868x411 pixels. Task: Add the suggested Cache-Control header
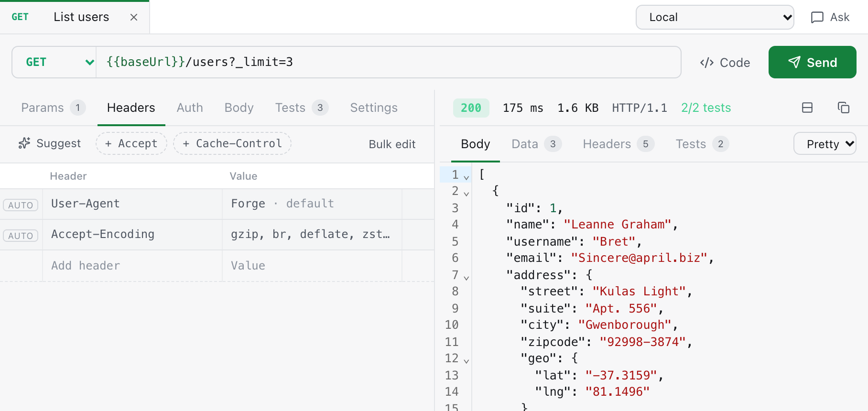point(232,143)
